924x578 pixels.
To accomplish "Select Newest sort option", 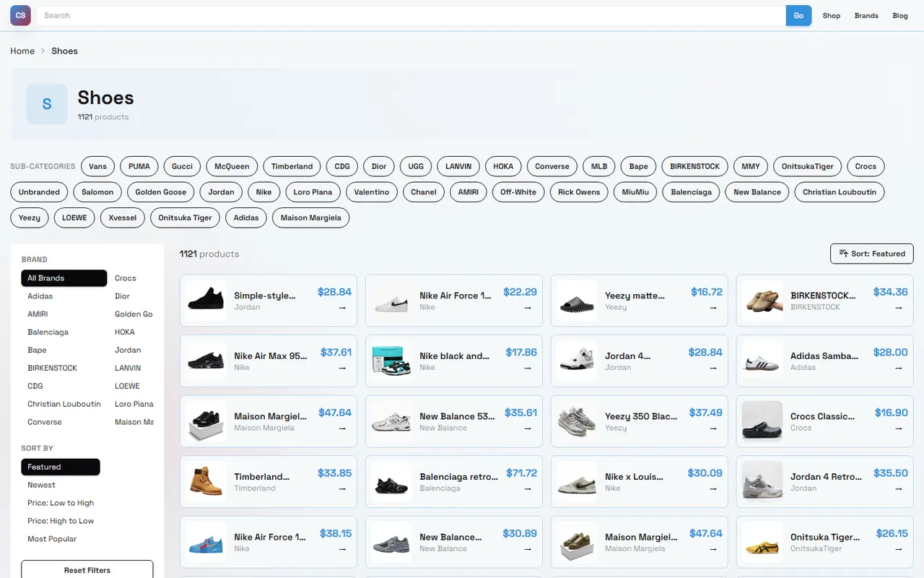I will coord(61,485).
